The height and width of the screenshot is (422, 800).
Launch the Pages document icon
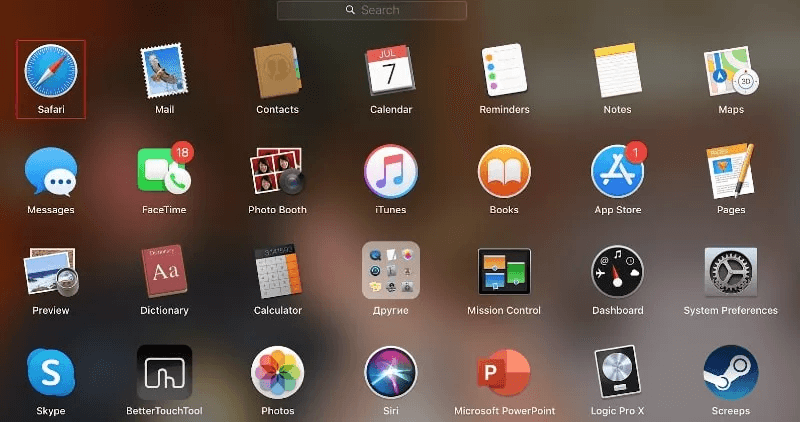pos(731,171)
